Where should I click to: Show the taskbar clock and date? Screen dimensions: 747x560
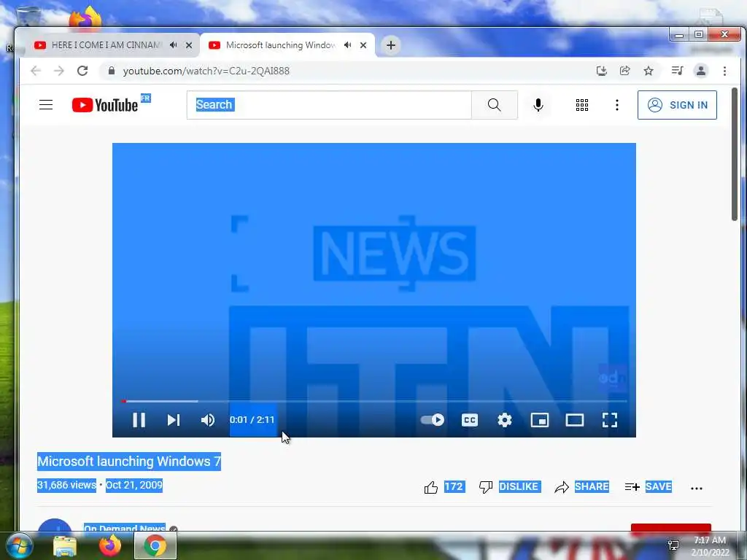pos(710,545)
